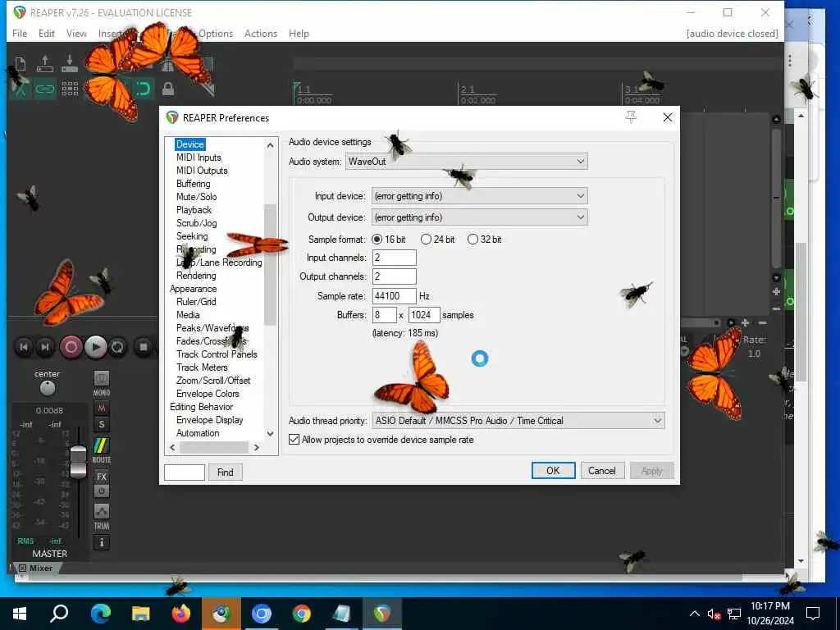The image size is (840, 630).
Task: Select MIDI Inputs in preferences tree
Action: coord(199,157)
